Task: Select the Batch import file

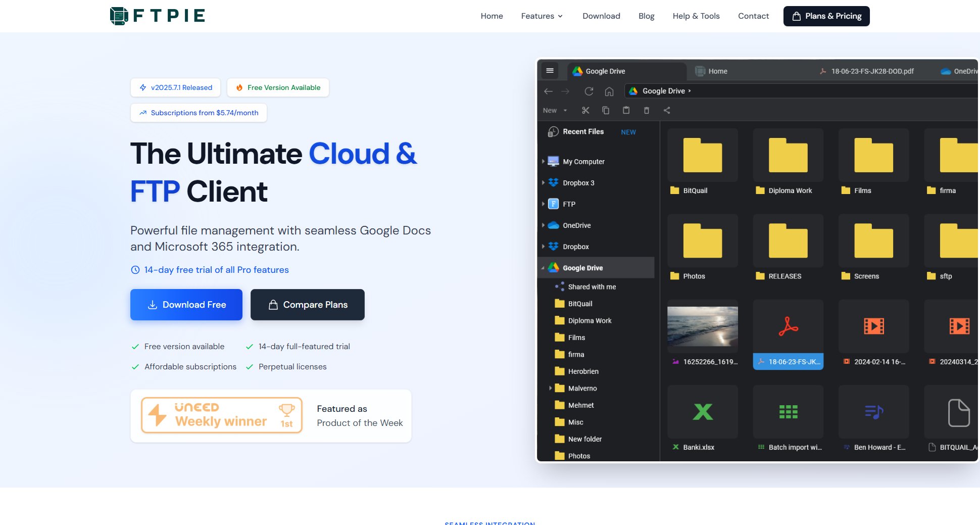Action: tap(788, 420)
